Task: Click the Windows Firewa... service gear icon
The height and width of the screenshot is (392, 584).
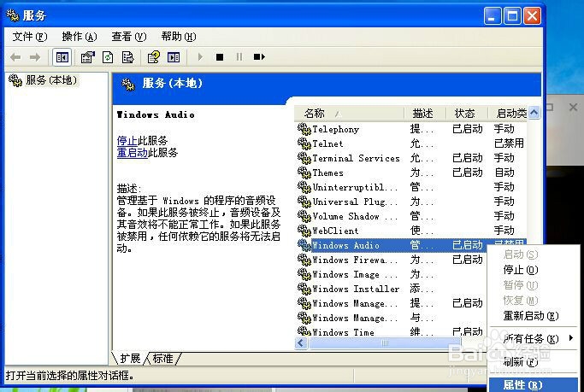Action: coord(304,260)
